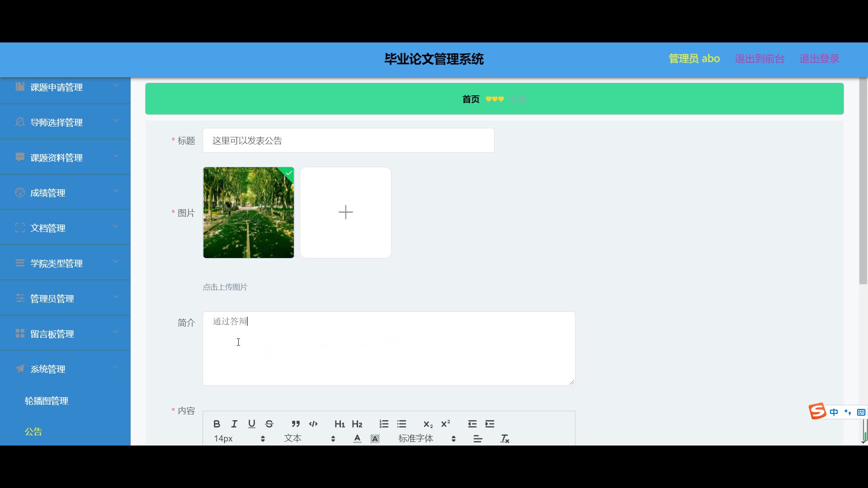Insert a bulleted list
Screen dimensions: 868x488
tap(401, 424)
